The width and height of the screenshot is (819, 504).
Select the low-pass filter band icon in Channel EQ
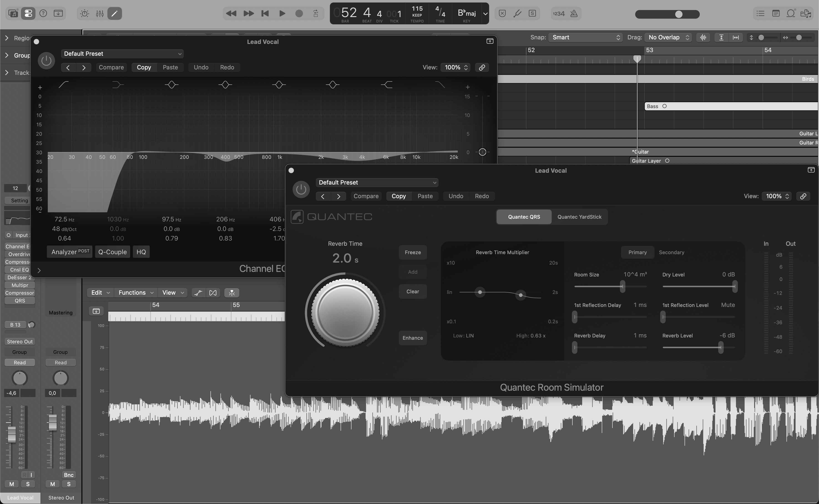coord(440,85)
